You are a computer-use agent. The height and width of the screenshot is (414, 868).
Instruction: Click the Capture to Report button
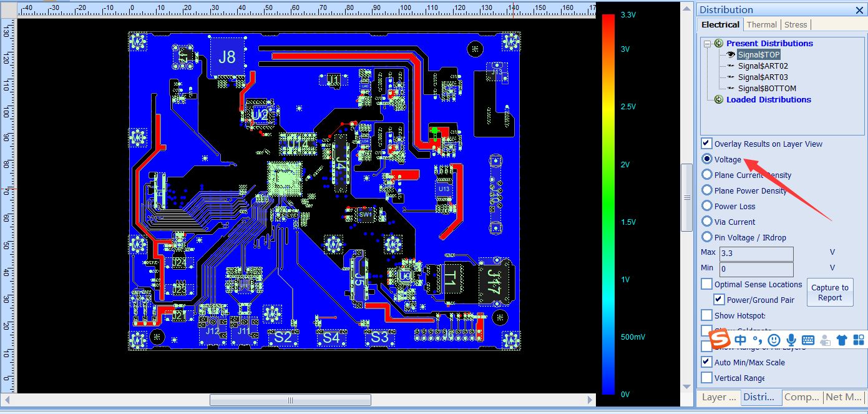pyautogui.click(x=830, y=292)
